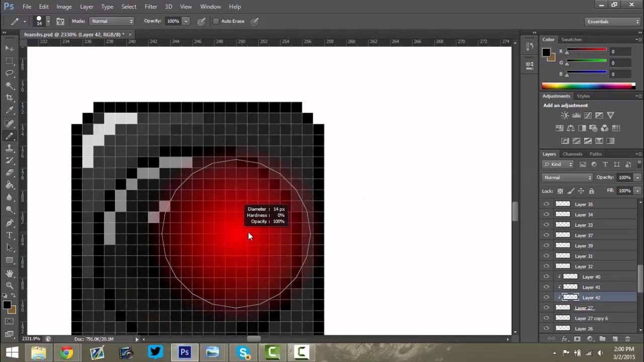
Task: Open the pencil Mode dropdown
Action: coord(112,21)
